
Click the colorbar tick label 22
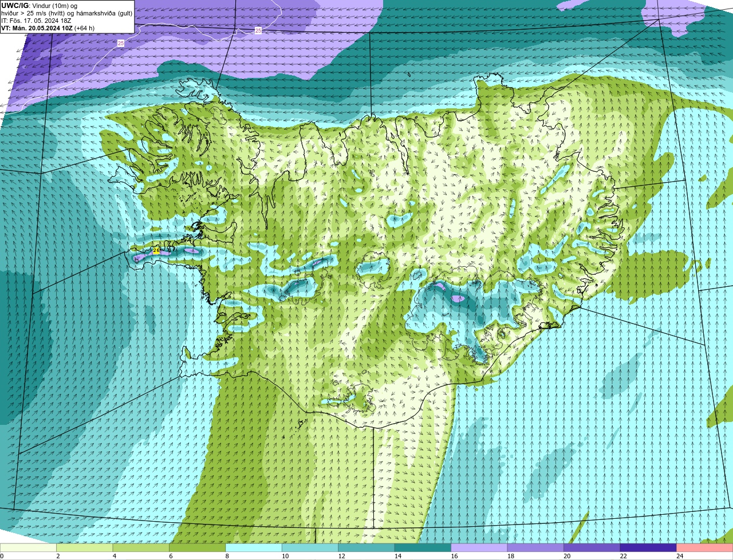(623, 556)
